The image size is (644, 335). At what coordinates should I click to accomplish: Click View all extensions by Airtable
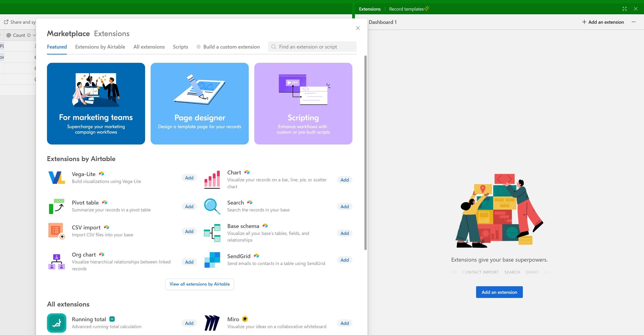click(x=199, y=284)
